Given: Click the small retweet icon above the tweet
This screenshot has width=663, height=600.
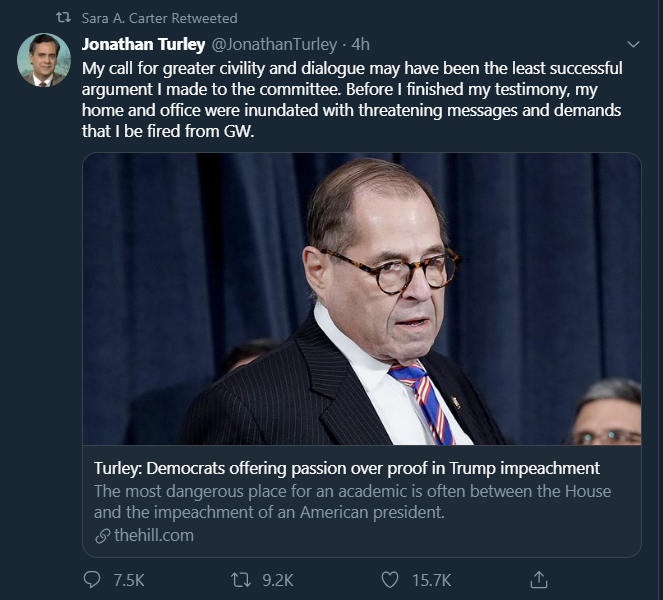Looking at the screenshot, I should click(x=63, y=18).
